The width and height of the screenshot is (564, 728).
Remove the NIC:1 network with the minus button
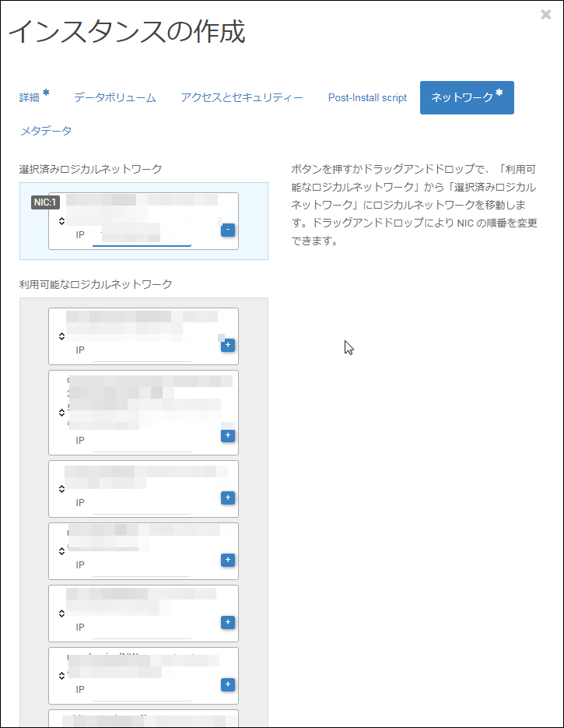(x=228, y=230)
